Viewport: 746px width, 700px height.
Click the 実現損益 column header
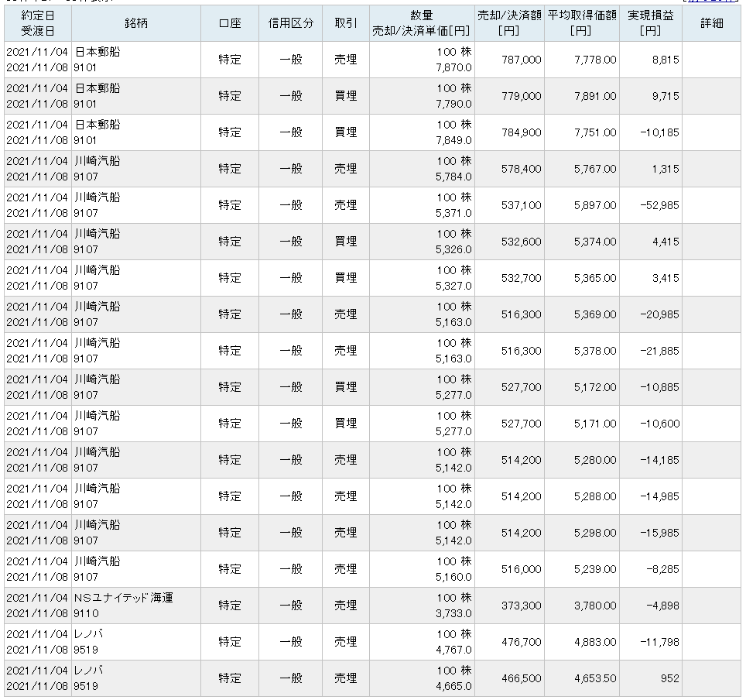(651, 23)
